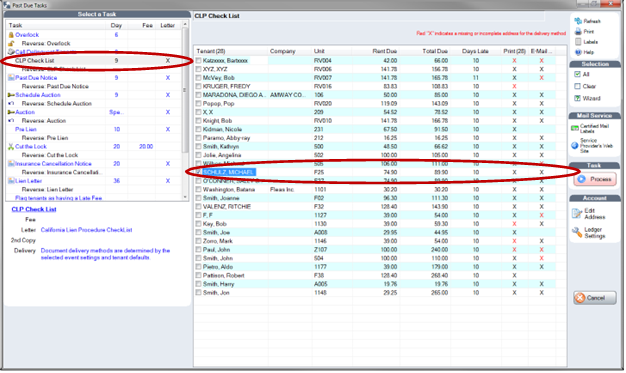Click the Process button
This screenshot has height=373, width=626.
coord(595,179)
